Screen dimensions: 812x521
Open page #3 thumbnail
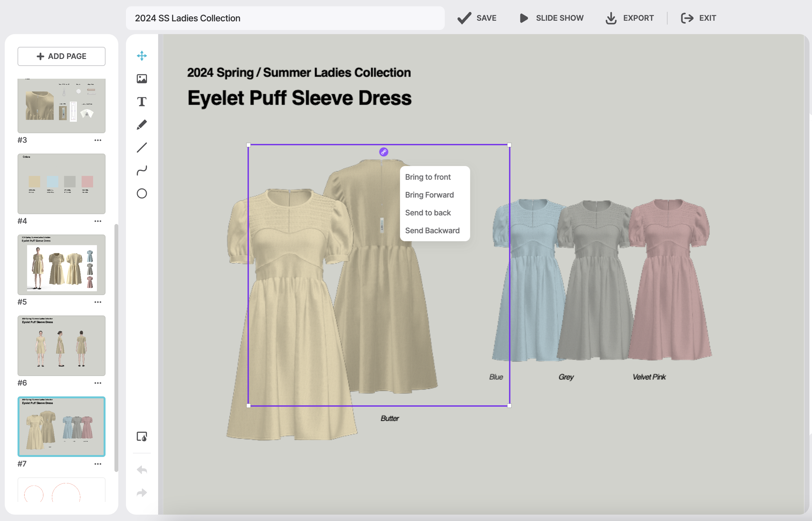[x=61, y=105]
